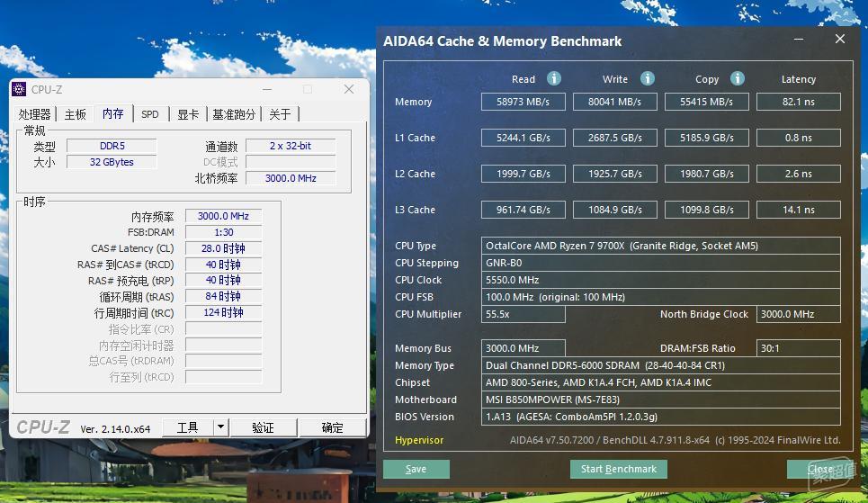Click the DDR5 type field in CPU-Z

point(112,147)
